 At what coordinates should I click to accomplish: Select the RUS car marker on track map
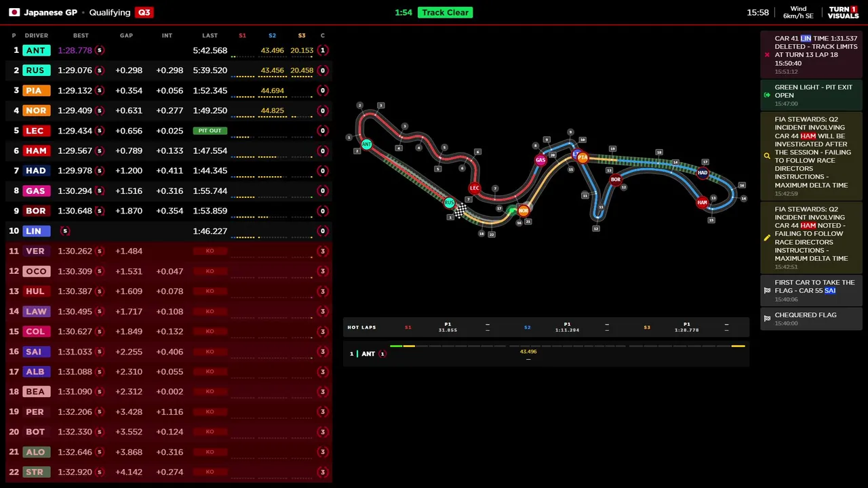point(449,203)
